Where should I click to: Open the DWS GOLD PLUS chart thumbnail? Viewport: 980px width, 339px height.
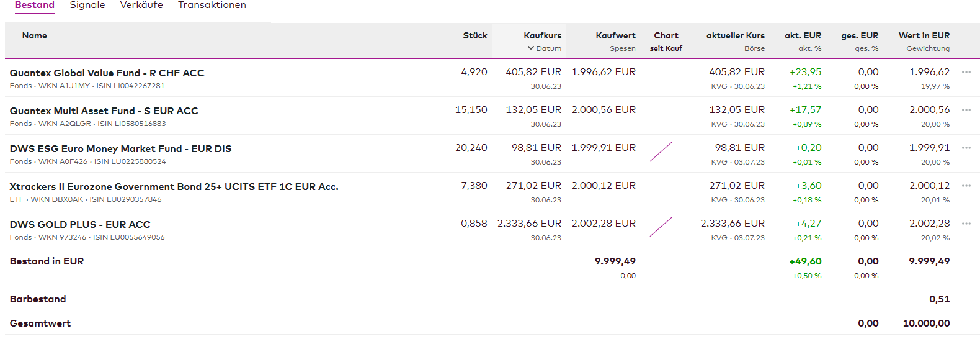click(661, 227)
